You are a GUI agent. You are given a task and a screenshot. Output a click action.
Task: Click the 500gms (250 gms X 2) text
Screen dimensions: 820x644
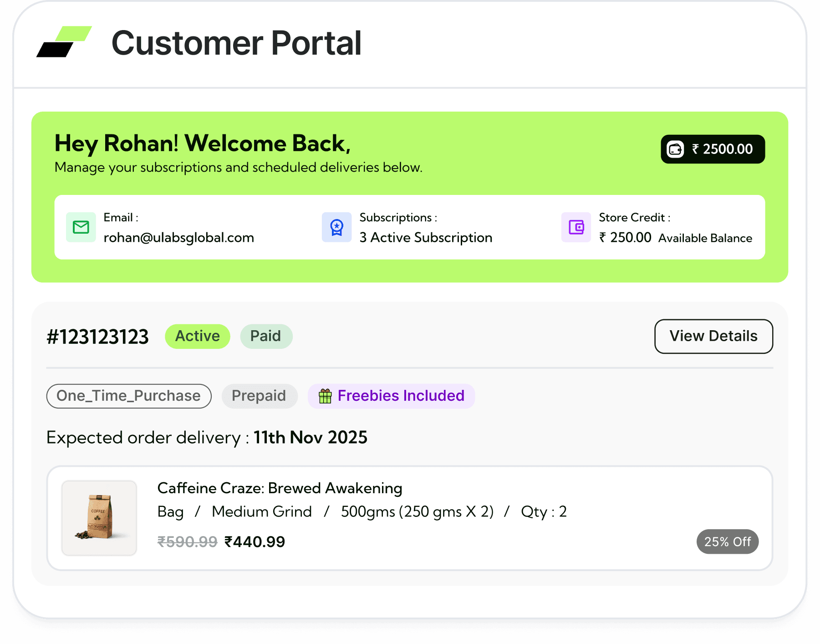point(418,512)
